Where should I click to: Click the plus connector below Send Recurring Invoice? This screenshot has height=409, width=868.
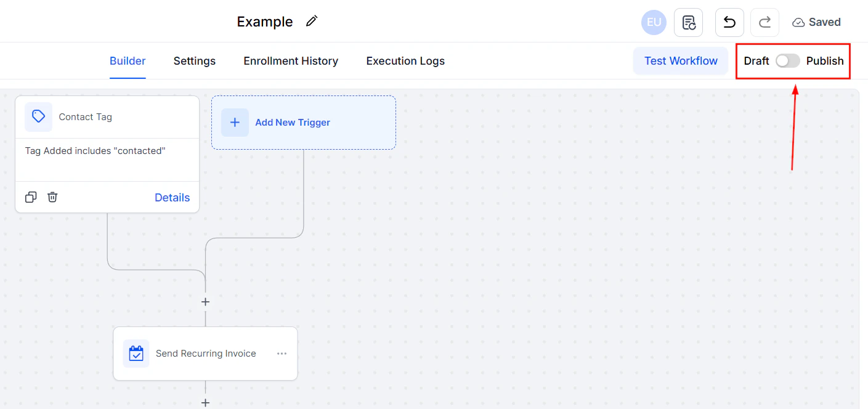click(x=205, y=403)
